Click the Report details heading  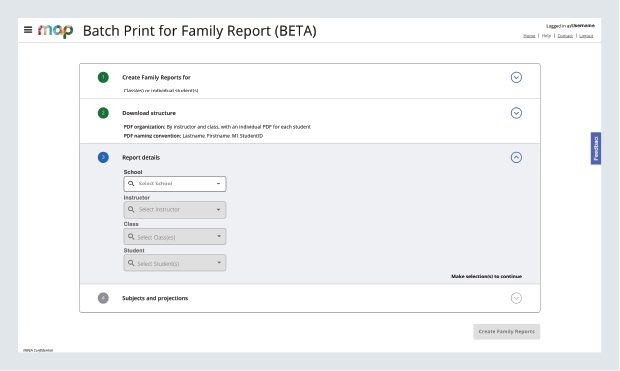(141, 157)
